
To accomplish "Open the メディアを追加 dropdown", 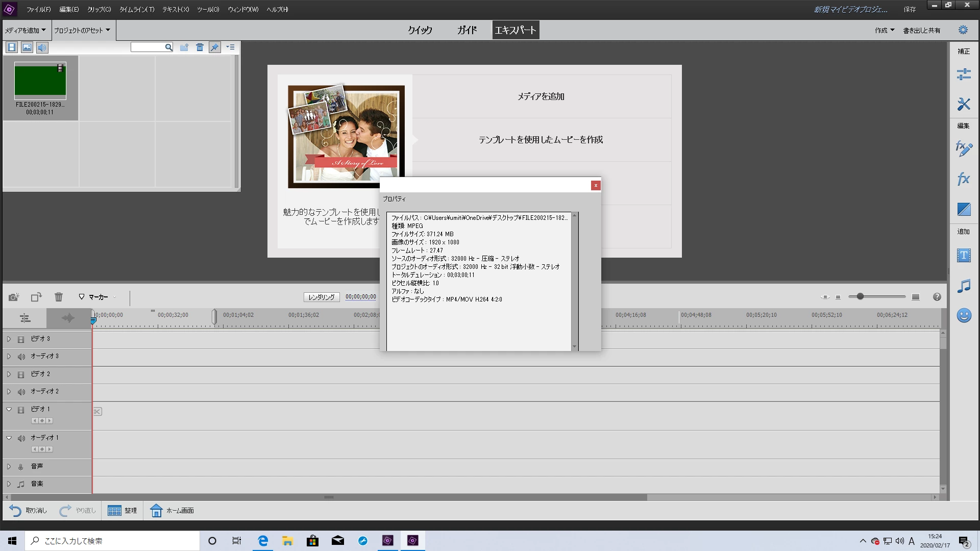I will point(26,30).
